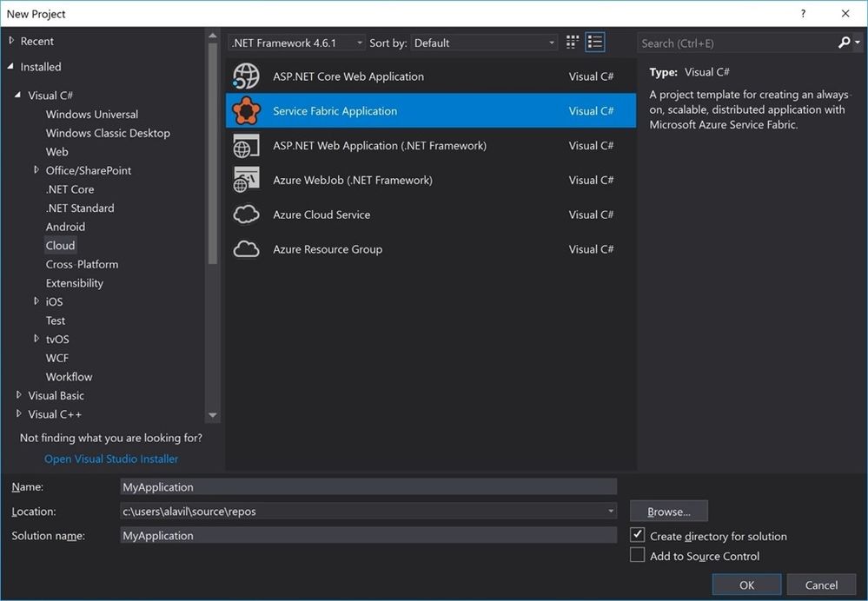Click the Browse... button
The image size is (868, 601).
pyautogui.click(x=669, y=512)
